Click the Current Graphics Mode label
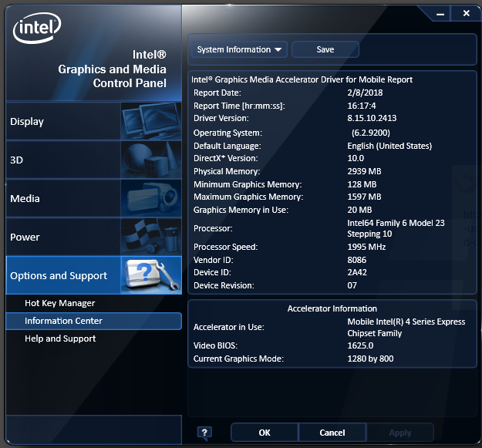This screenshot has height=448, width=482. pyautogui.click(x=238, y=359)
